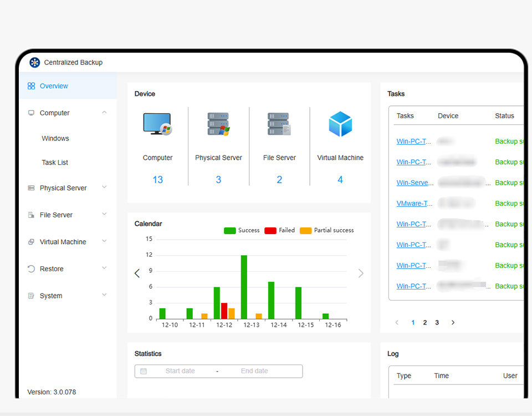Viewport: 532px width, 416px height.
Task: Click the File Server device icon
Action: (279, 124)
